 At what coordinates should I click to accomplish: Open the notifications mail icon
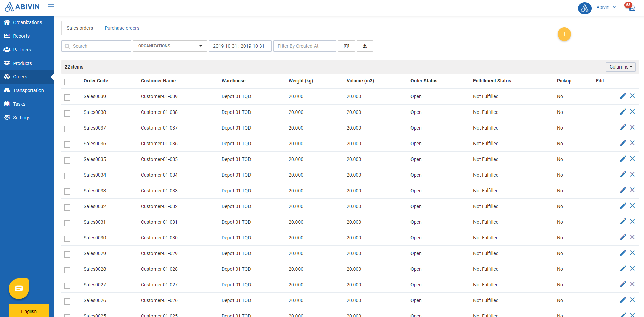(632, 8)
